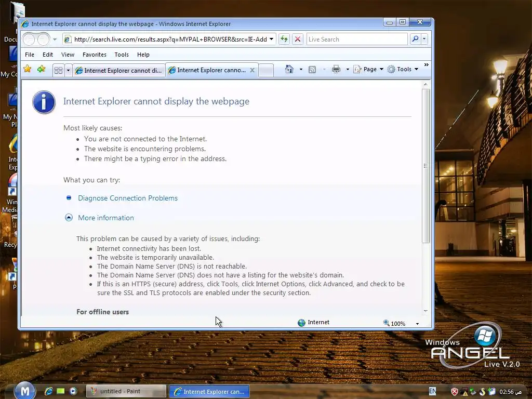Launch Windows Media Player from quick launch
The width and height of the screenshot is (532, 399).
[73, 391]
